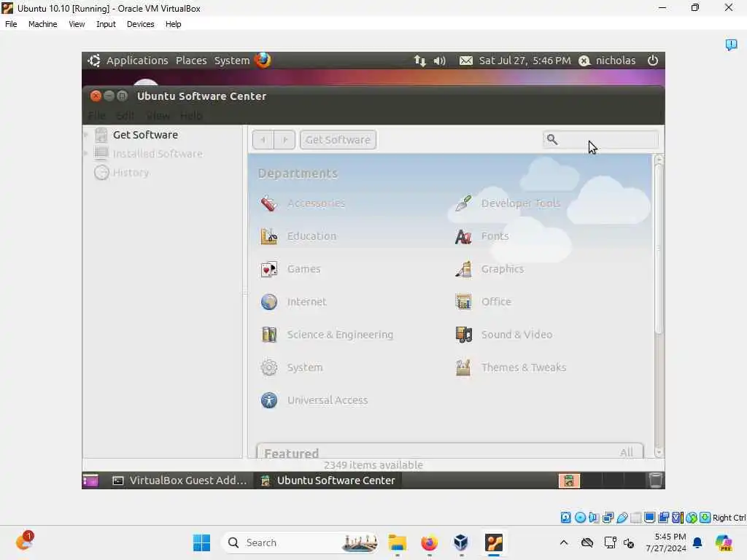Click the All link in Featured
The image size is (747, 560).
point(627,452)
